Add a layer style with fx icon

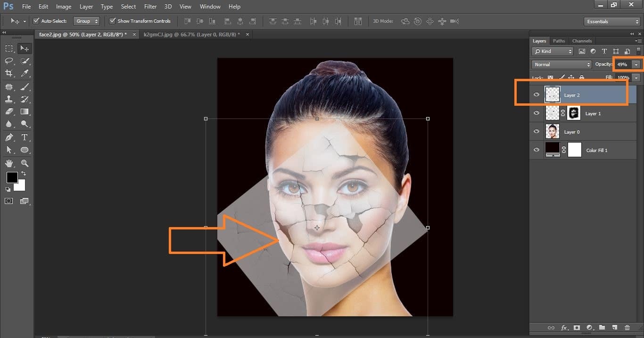[x=564, y=328]
